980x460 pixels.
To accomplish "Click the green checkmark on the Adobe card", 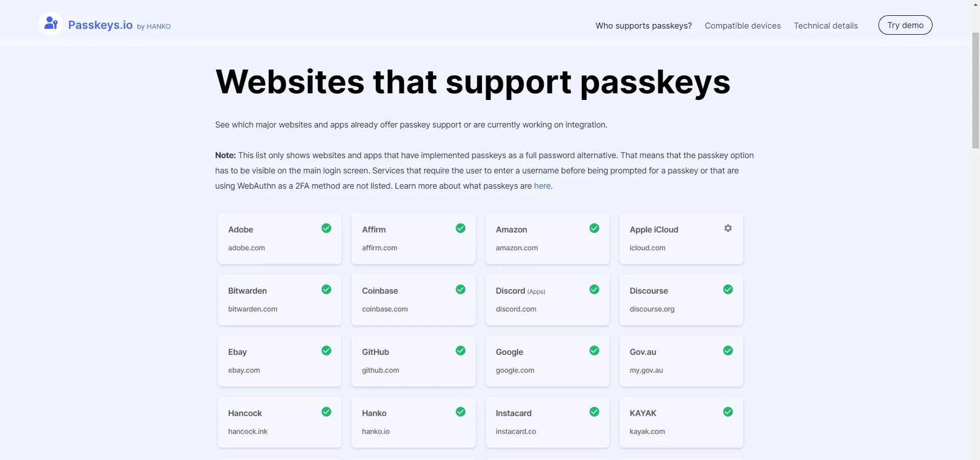I will click(326, 228).
